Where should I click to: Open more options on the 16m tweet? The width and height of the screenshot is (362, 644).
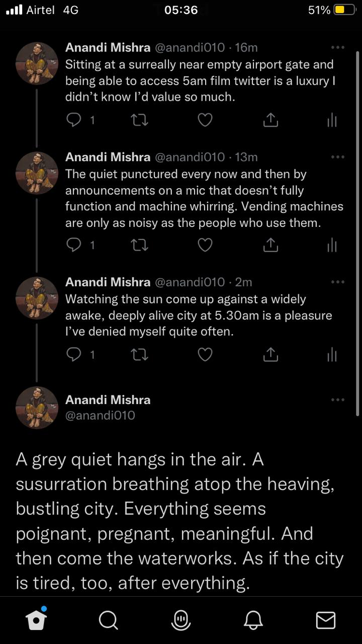(338, 48)
